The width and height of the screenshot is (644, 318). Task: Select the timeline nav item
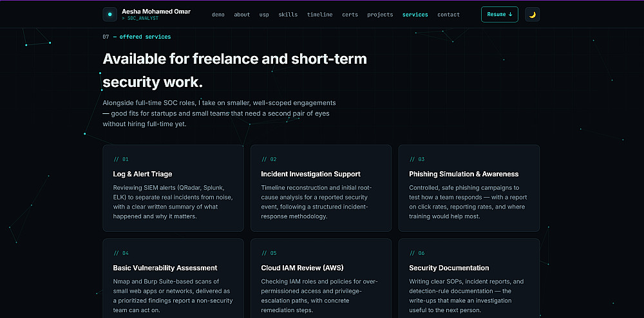point(320,15)
